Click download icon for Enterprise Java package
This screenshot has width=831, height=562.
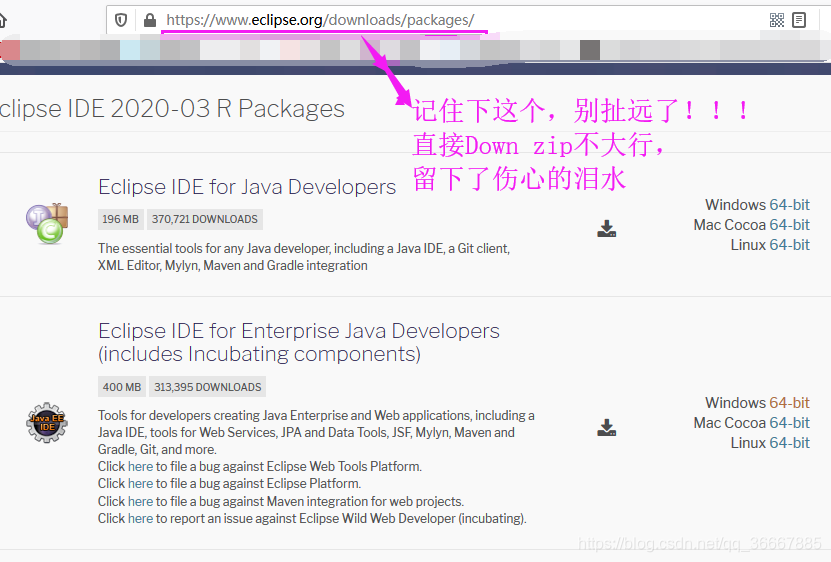click(606, 427)
